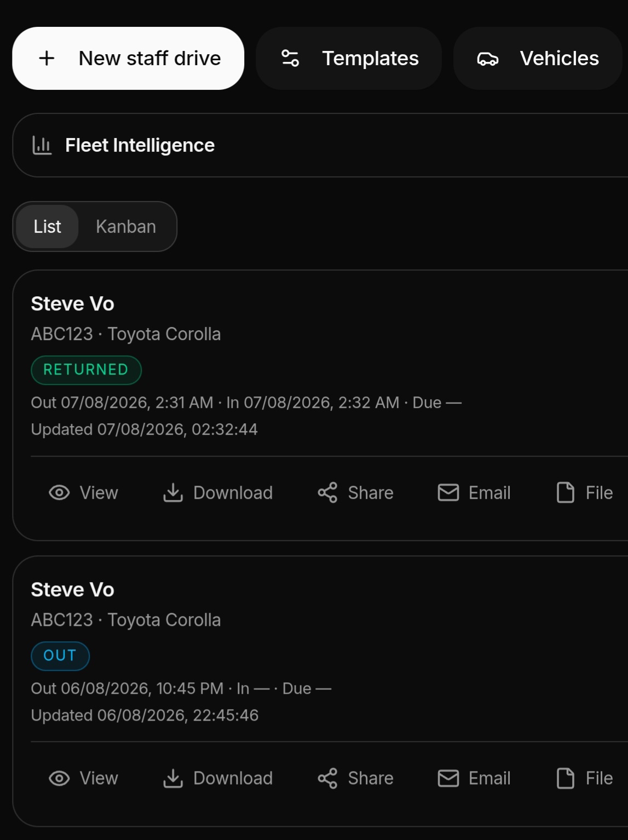Click the eye icon on the OUT drive

pyautogui.click(x=59, y=778)
